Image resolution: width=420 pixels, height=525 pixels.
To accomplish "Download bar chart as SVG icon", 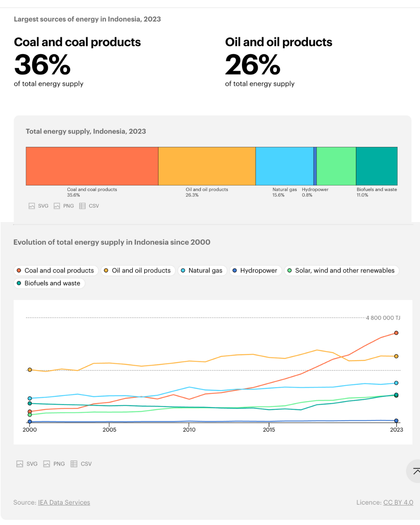I will click(32, 206).
